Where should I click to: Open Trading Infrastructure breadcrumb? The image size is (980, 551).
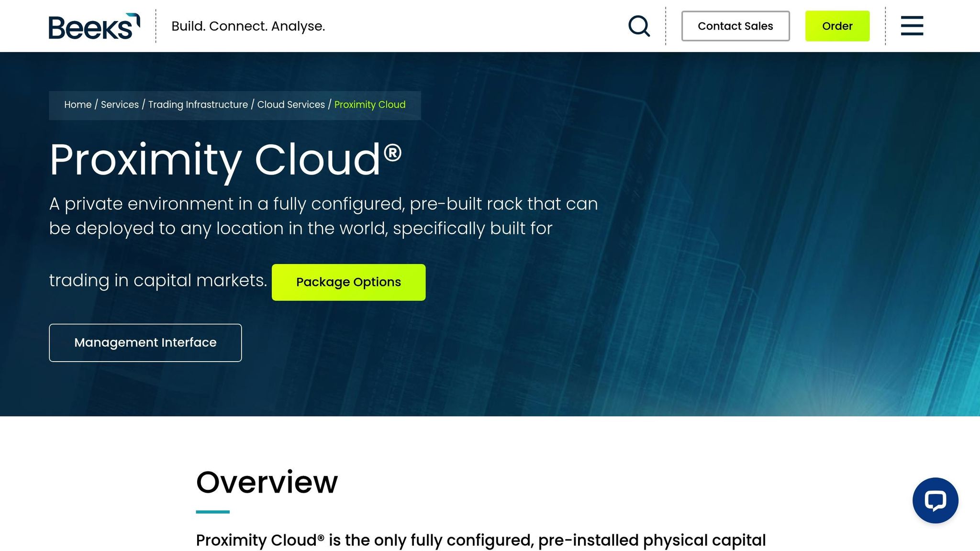(x=198, y=105)
